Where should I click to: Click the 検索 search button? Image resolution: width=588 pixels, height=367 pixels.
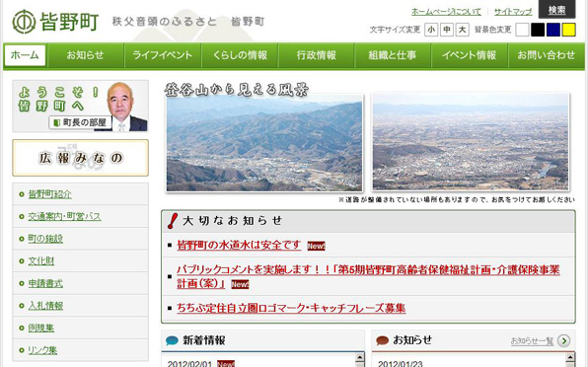pos(556,9)
